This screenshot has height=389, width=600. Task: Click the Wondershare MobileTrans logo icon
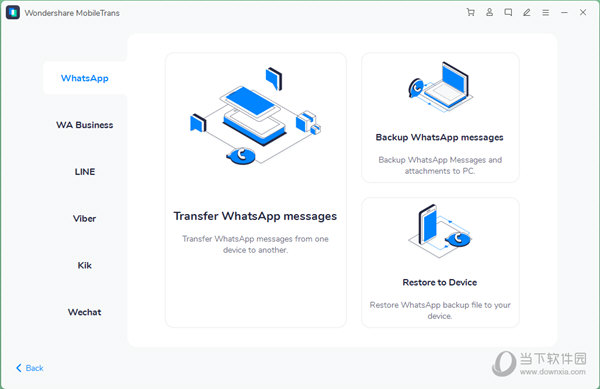13,13
